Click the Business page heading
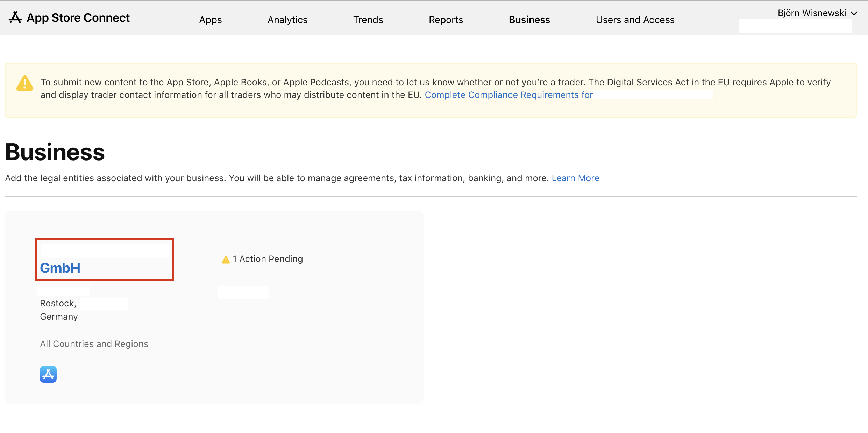The height and width of the screenshot is (433, 868). [55, 152]
